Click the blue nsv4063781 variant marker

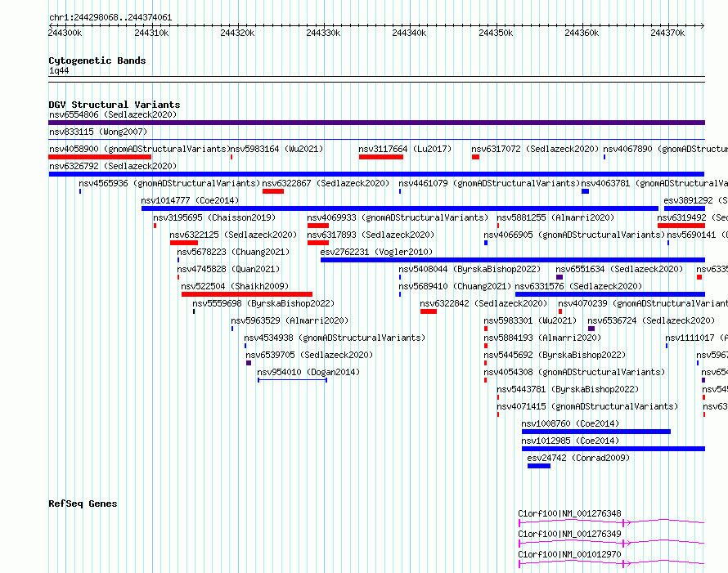[x=585, y=191]
